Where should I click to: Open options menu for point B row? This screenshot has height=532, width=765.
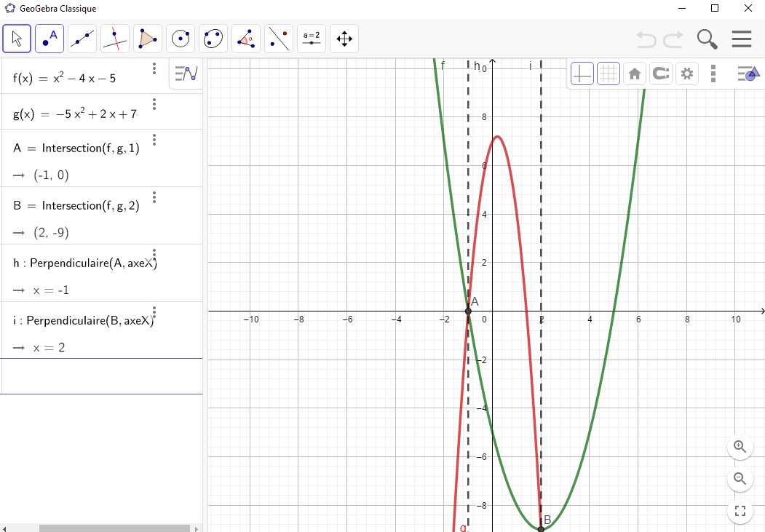click(x=154, y=197)
